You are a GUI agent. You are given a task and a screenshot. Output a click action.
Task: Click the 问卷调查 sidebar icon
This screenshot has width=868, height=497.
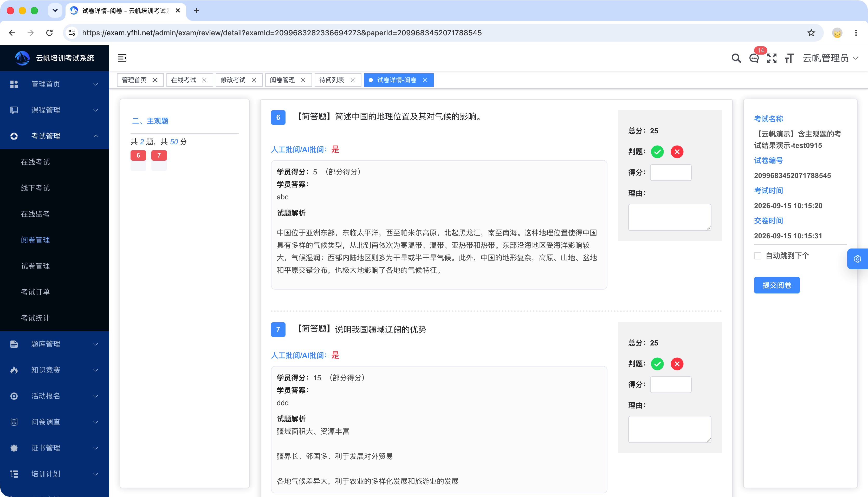click(14, 422)
